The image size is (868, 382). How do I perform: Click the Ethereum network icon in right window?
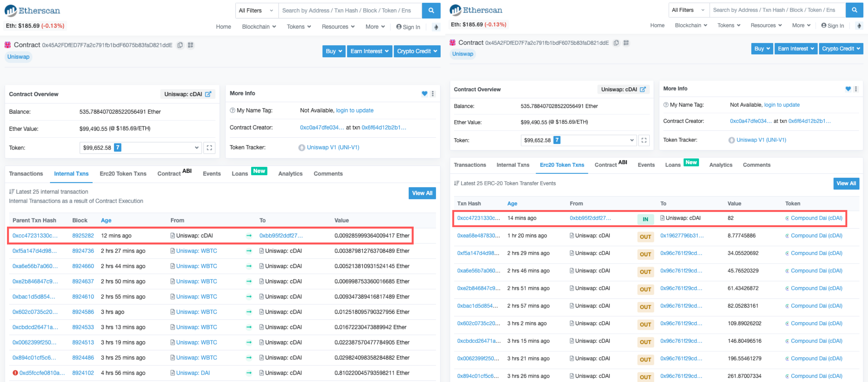(859, 26)
